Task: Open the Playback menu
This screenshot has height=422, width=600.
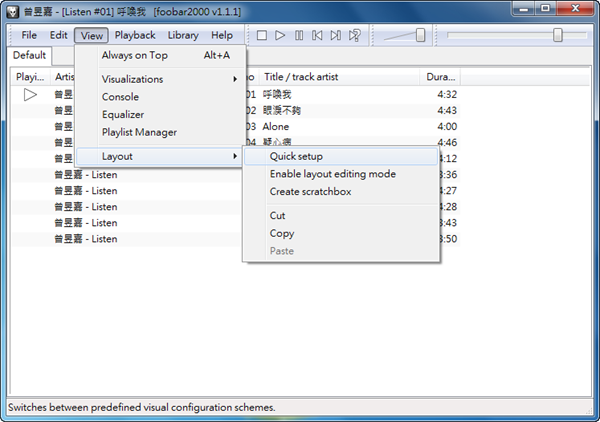Action: click(x=135, y=35)
